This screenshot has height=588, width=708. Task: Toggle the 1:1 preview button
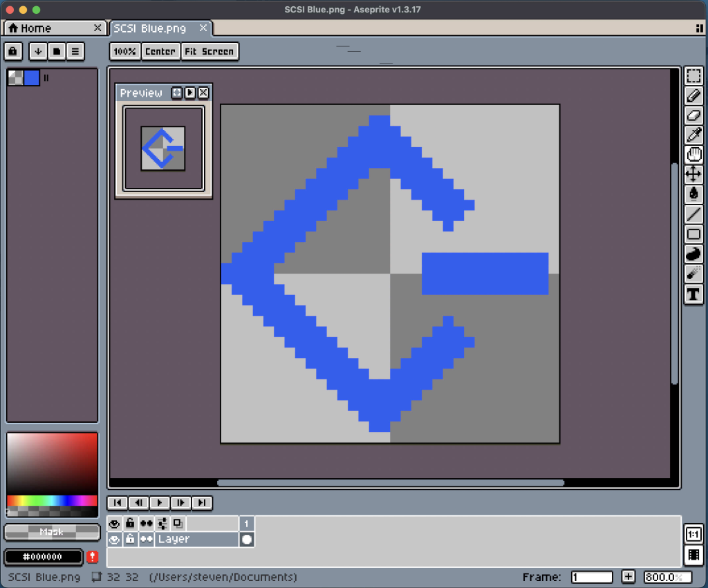click(x=693, y=534)
